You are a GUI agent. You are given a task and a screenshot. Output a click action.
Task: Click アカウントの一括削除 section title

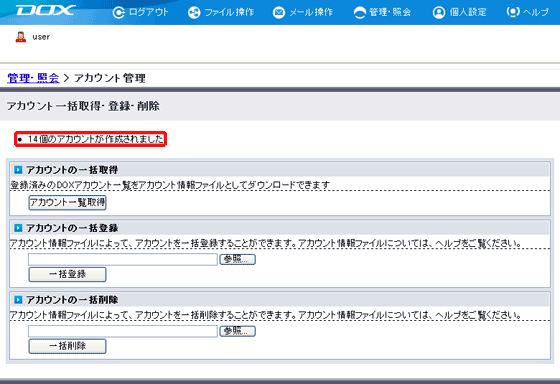coord(72,300)
